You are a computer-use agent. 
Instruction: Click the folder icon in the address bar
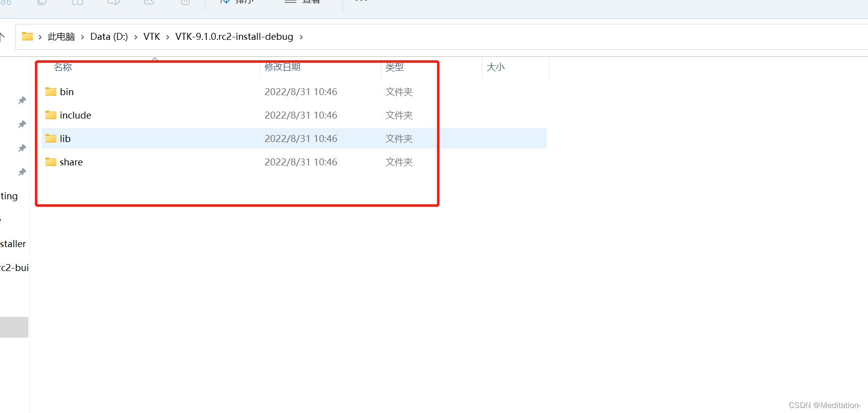pyautogui.click(x=27, y=36)
